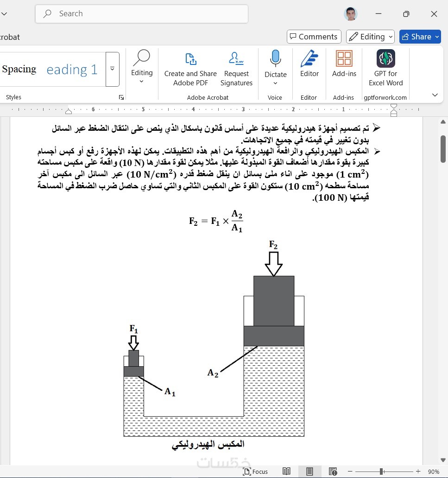Open the Editing find tools group
Screen dimensions: 448x478
[142, 67]
